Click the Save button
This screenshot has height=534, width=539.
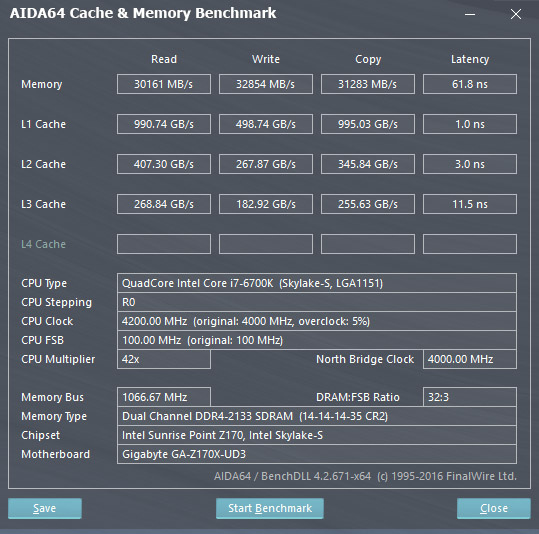tap(45, 508)
